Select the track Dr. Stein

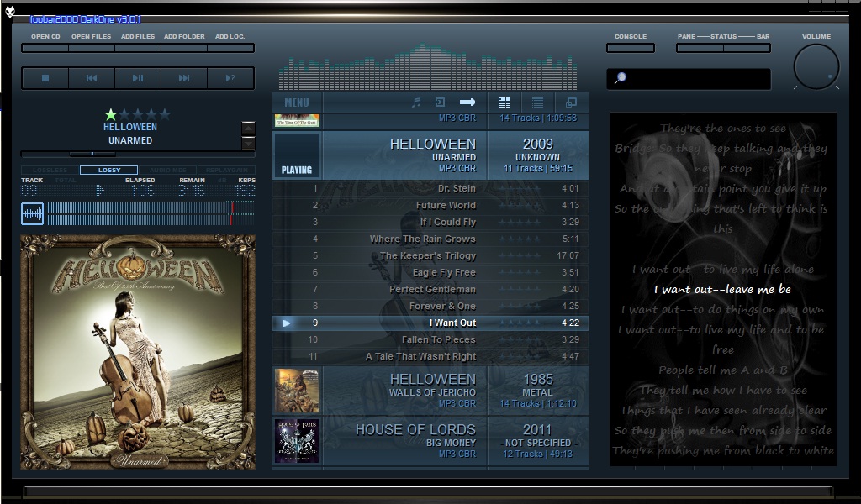tap(430, 189)
